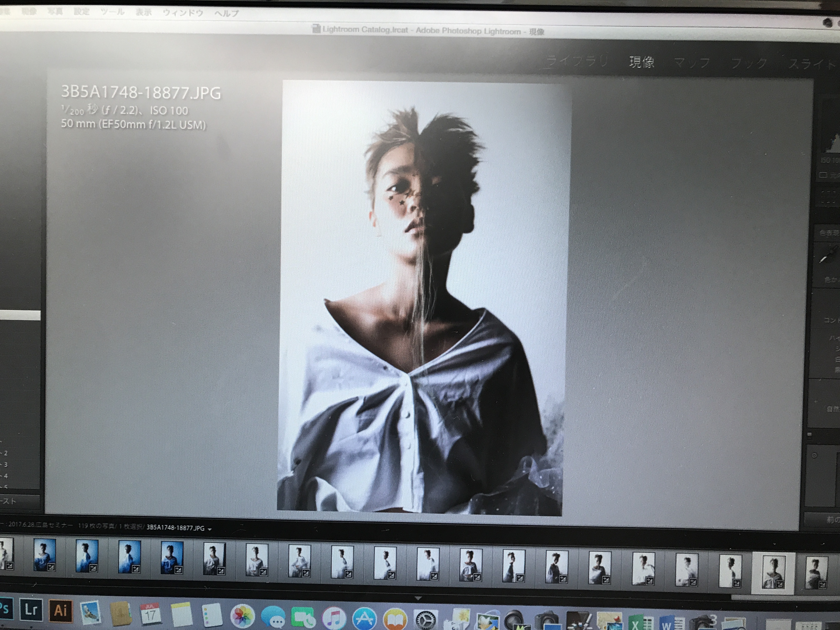Click the 'ISO 100' exposure overlay text
840x630 pixels.
pyautogui.click(x=169, y=111)
